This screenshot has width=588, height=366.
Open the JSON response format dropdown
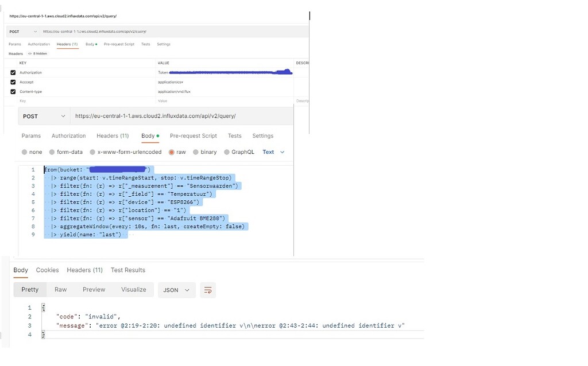tap(176, 290)
